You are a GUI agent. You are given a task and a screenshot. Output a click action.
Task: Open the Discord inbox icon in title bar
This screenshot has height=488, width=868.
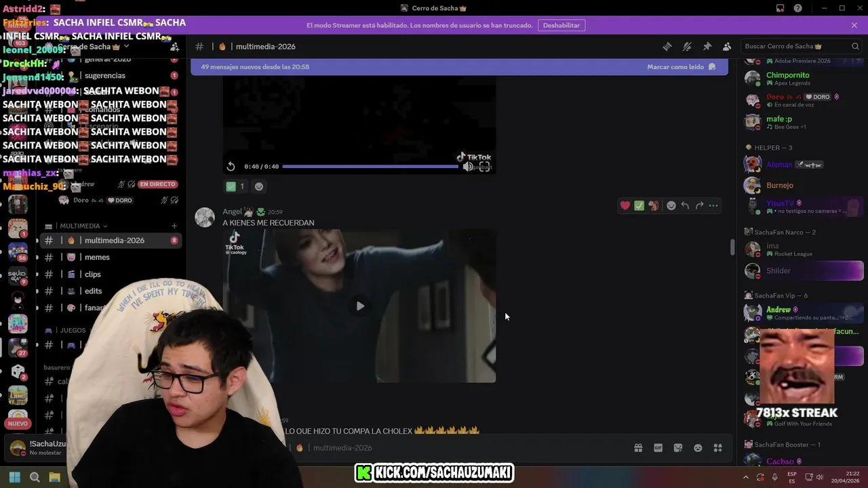[x=780, y=8]
